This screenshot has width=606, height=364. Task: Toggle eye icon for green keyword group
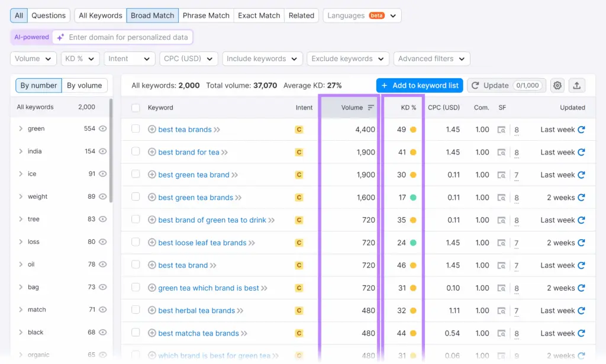click(103, 128)
